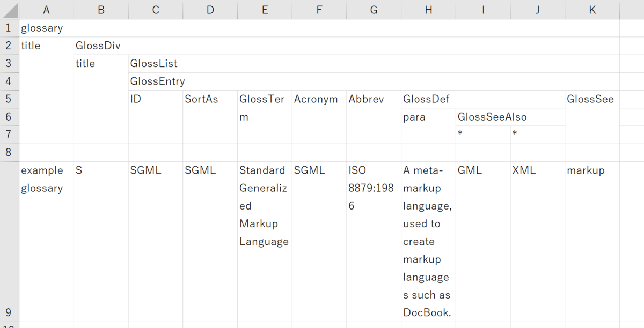Screen dimensions: 644x328
Task: Click the 'SortAs' header cell
Action: coord(210,117)
